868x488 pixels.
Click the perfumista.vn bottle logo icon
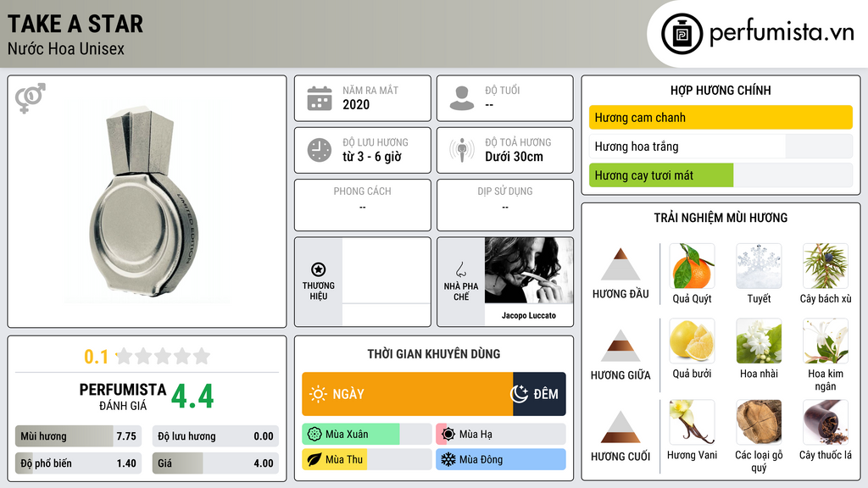682,34
